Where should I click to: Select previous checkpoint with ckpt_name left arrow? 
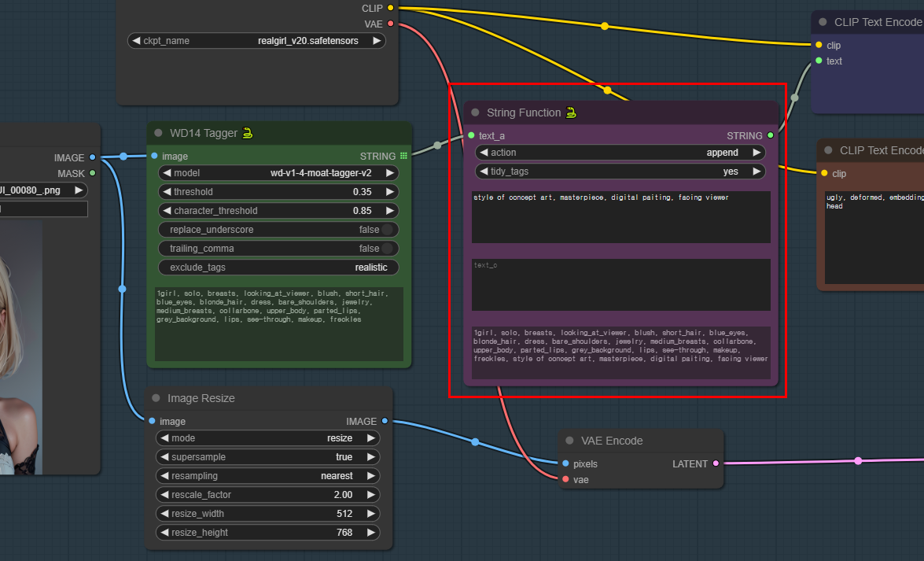click(x=136, y=41)
